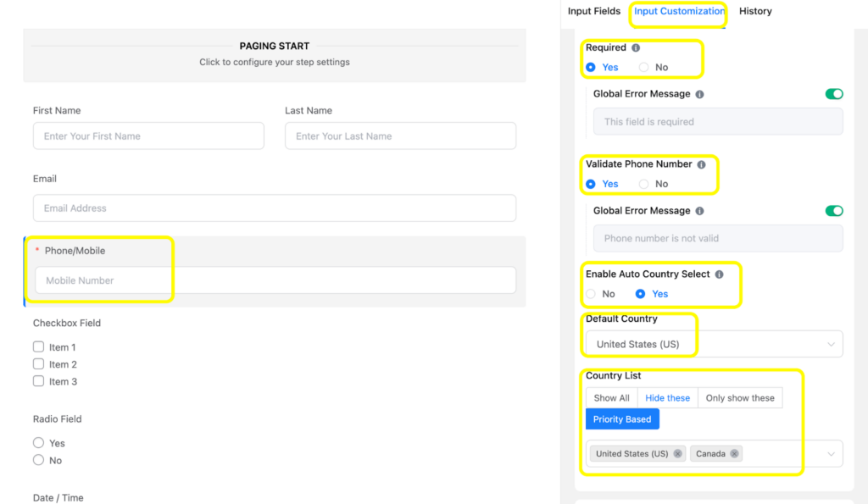
Task: Click the Priority Based button
Action: tap(622, 418)
